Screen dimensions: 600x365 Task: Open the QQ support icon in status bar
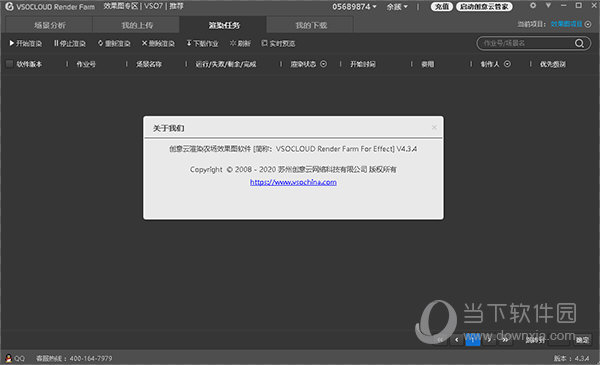[8, 358]
